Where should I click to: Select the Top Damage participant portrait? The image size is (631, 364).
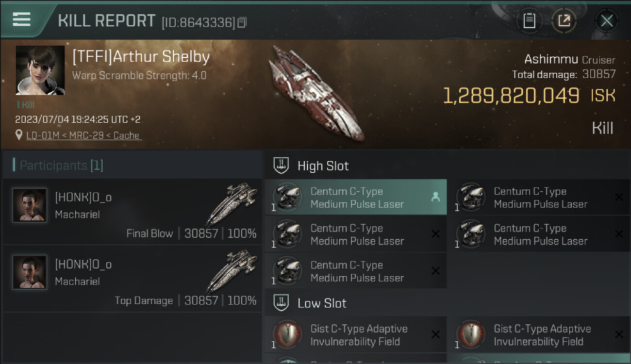click(x=30, y=272)
